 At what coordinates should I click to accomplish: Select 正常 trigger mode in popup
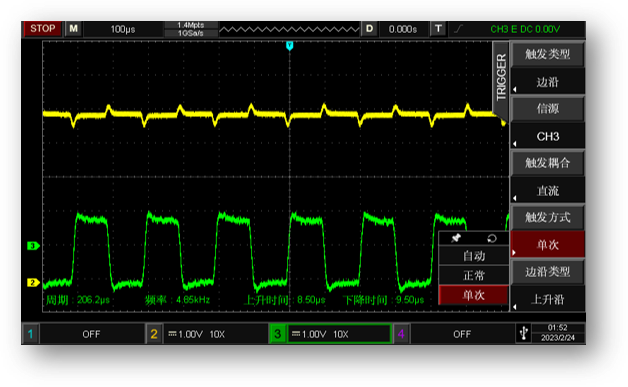tap(474, 275)
